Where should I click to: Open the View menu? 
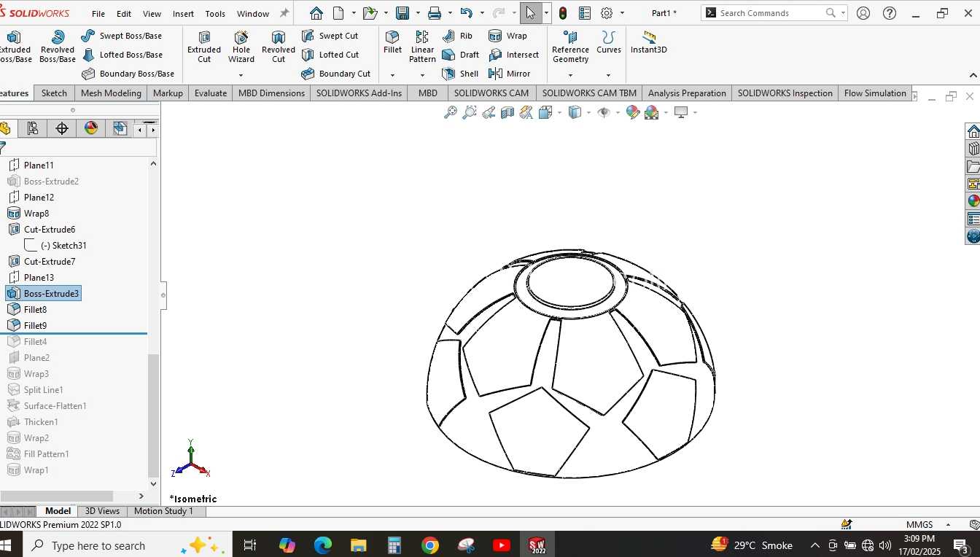click(x=152, y=14)
